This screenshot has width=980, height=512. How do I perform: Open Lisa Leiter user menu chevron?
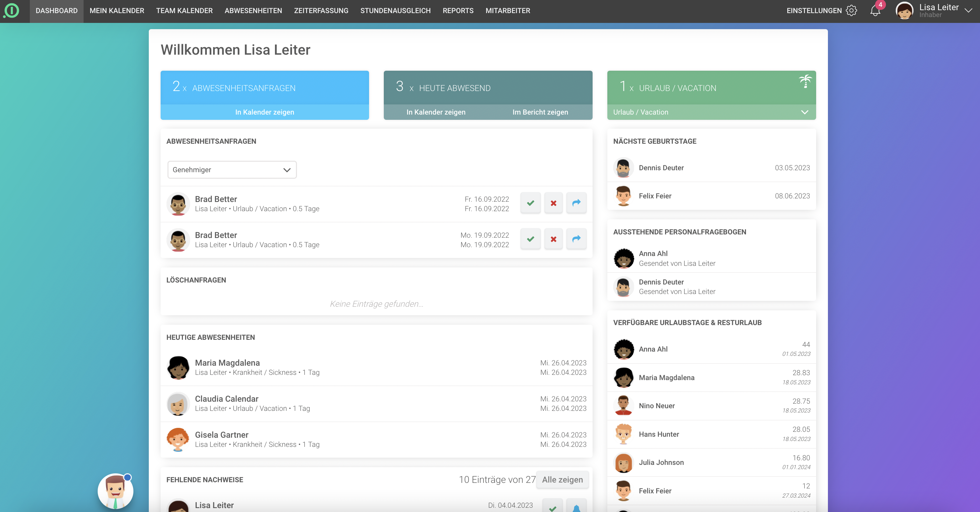pyautogui.click(x=968, y=11)
